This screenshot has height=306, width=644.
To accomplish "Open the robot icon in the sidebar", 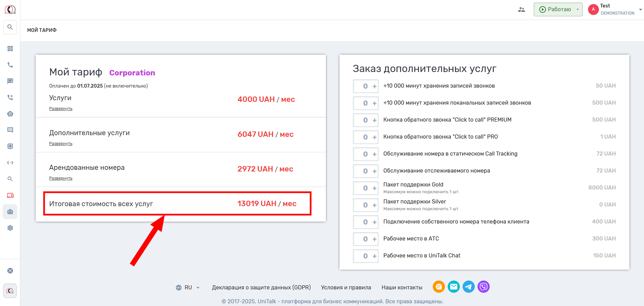I will coord(10,114).
